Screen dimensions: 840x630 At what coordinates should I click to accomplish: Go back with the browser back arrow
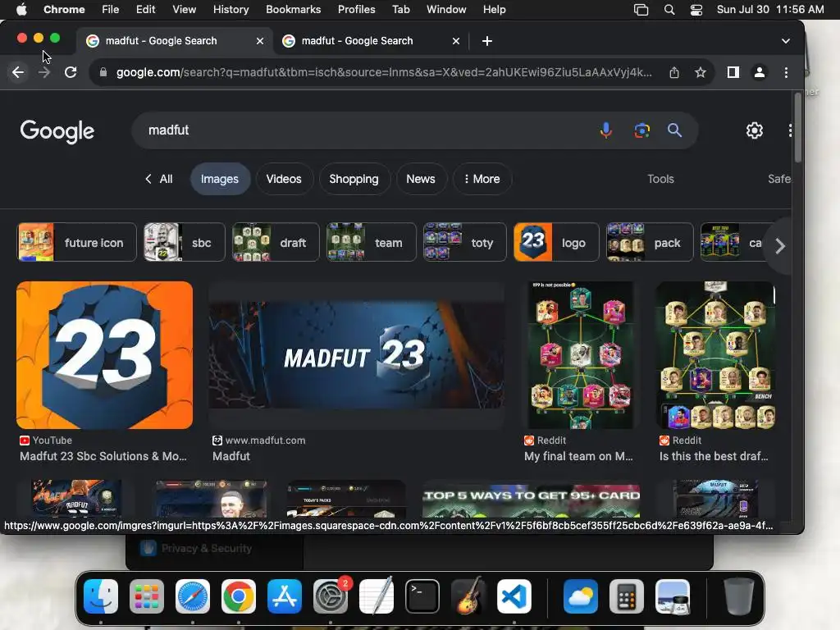tap(18, 72)
